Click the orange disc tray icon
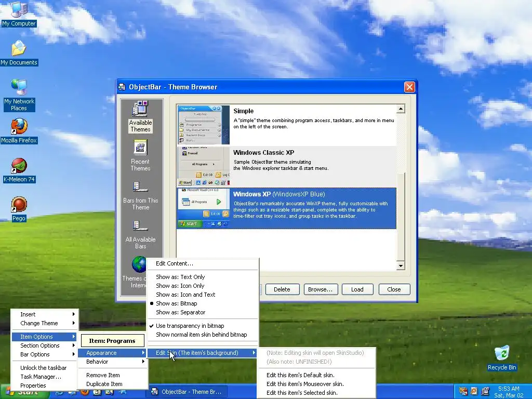This screenshot has width=532, height=399. coord(474,391)
